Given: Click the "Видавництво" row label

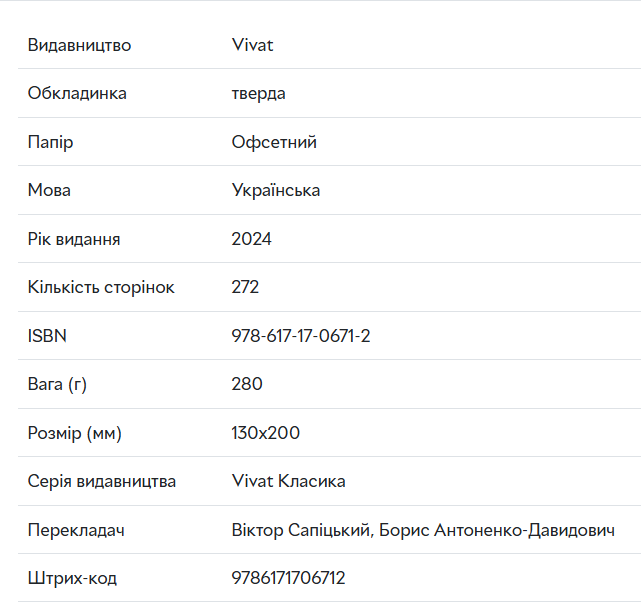Looking at the screenshot, I should [79, 45].
